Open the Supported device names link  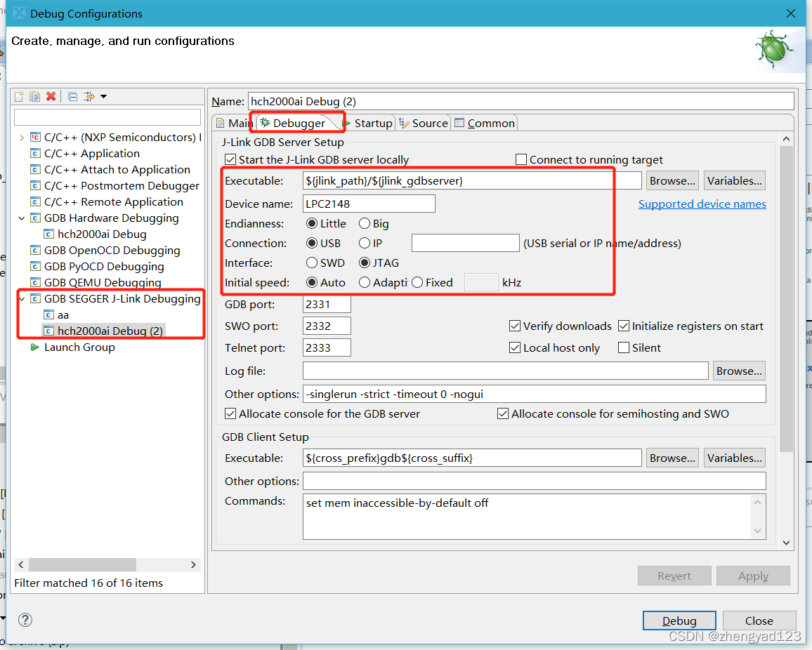(702, 204)
